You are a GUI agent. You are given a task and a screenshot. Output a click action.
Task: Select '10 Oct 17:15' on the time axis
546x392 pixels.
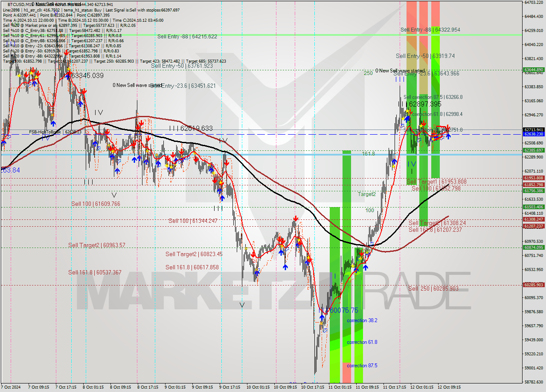point(313,387)
